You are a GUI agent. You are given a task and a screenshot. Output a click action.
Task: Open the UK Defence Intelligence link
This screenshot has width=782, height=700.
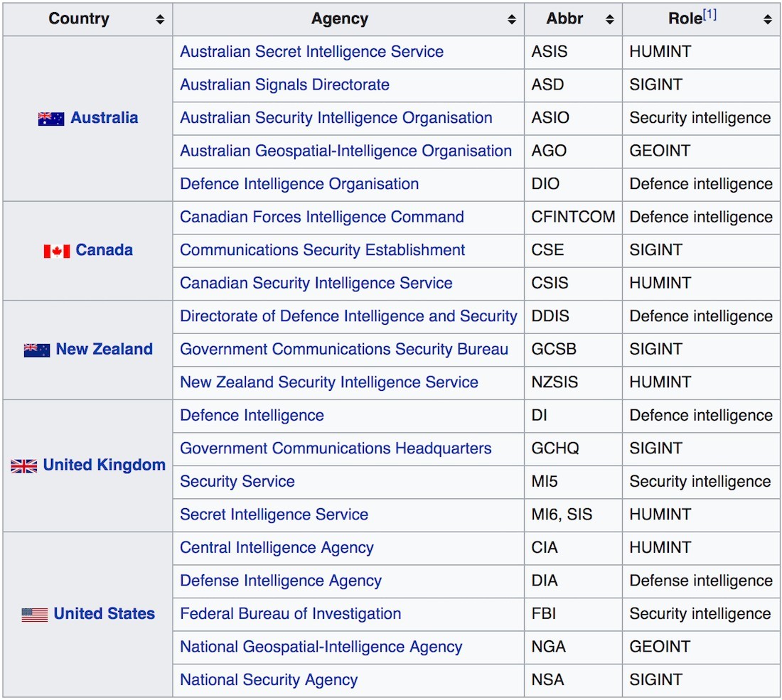point(252,415)
